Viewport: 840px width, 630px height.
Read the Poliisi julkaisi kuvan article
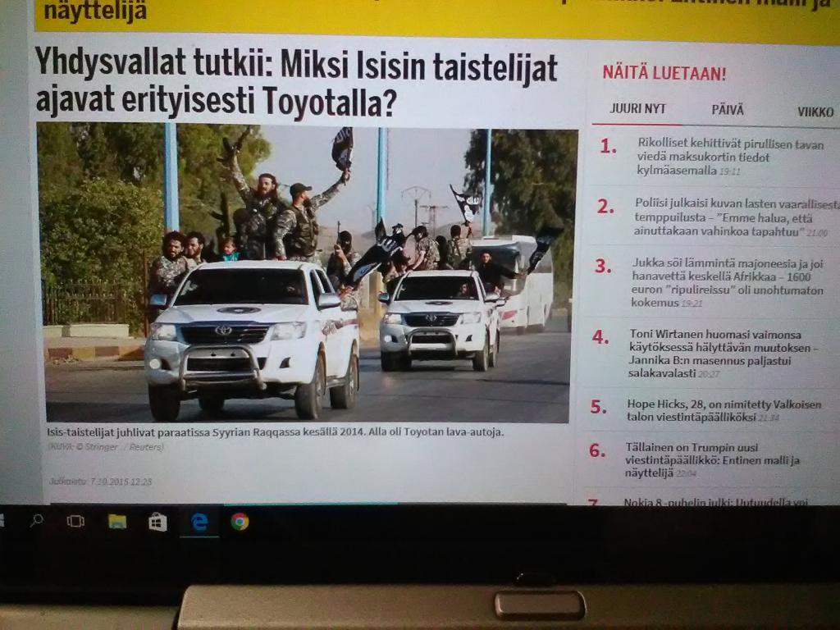(x=735, y=217)
